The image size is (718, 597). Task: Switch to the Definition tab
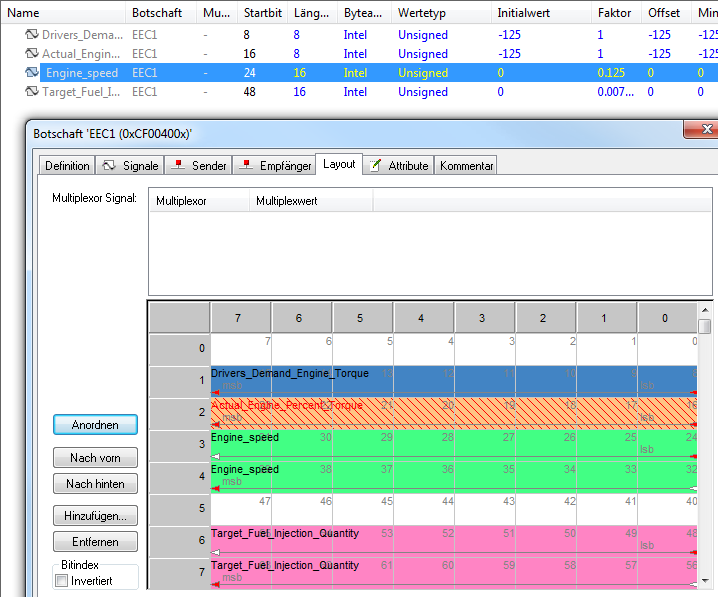click(x=67, y=166)
